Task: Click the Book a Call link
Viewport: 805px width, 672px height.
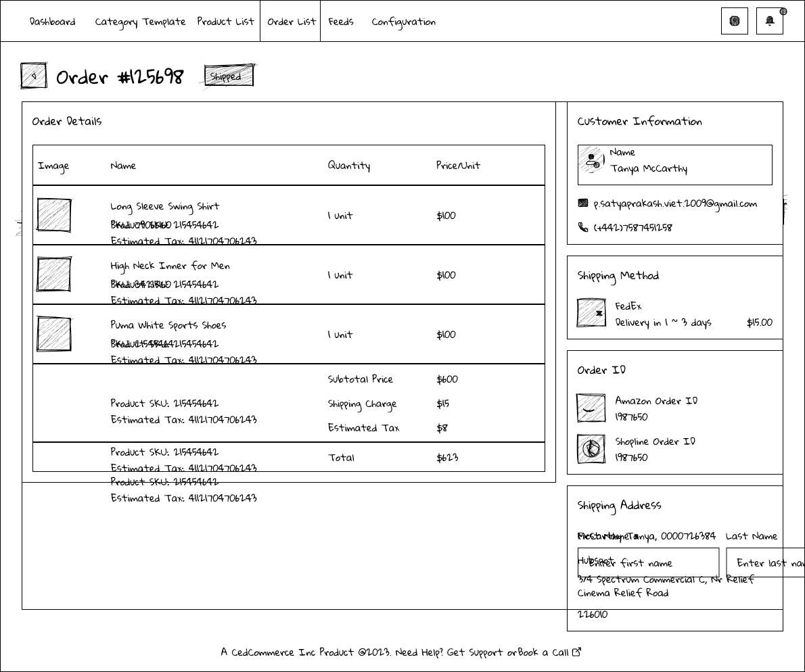Action: [x=543, y=652]
